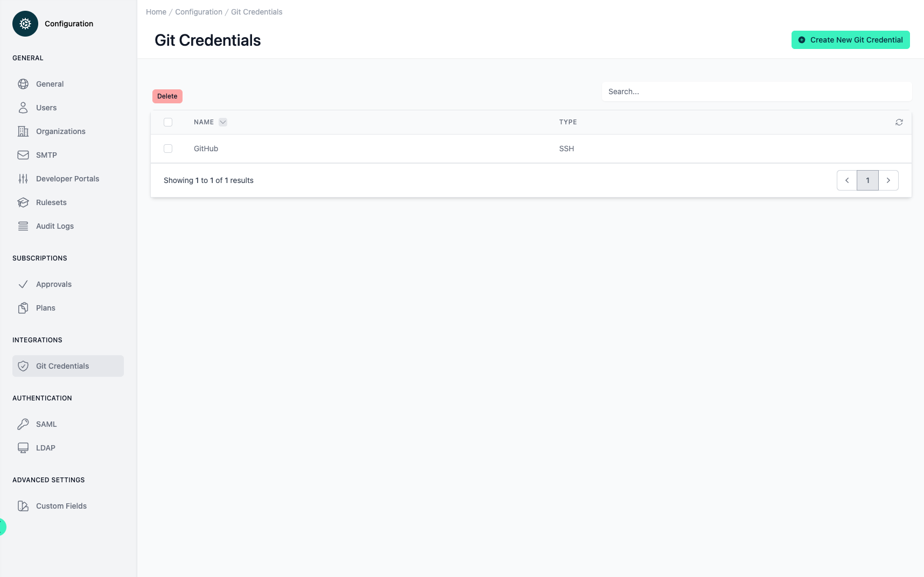Open Audit Logs via list icon
The height and width of the screenshot is (577, 924).
pos(23,226)
